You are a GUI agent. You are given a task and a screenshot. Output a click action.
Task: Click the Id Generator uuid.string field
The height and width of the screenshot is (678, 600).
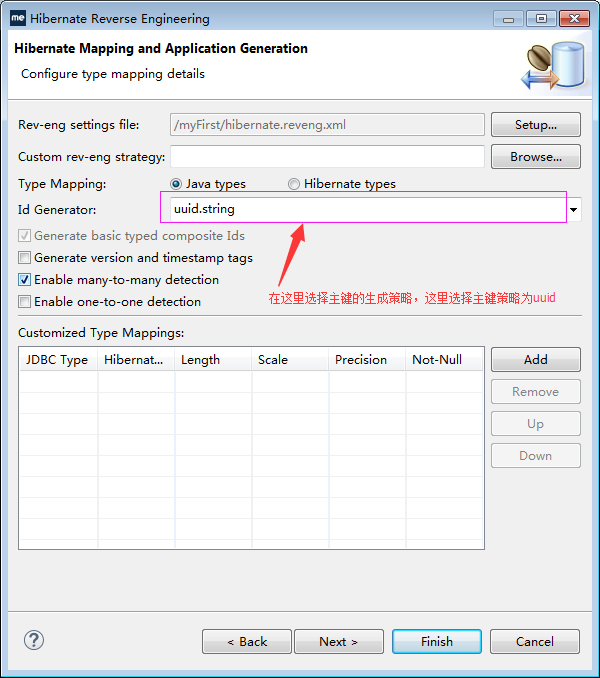[368, 209]
